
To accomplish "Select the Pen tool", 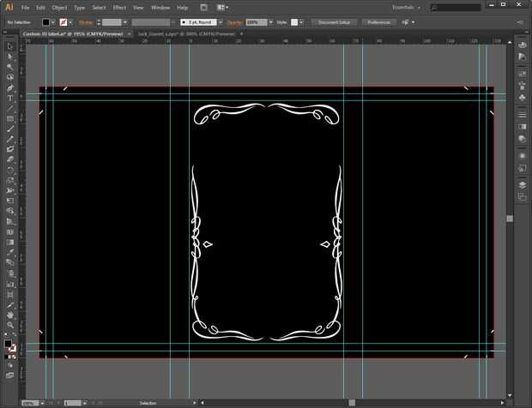I will 10,87.
